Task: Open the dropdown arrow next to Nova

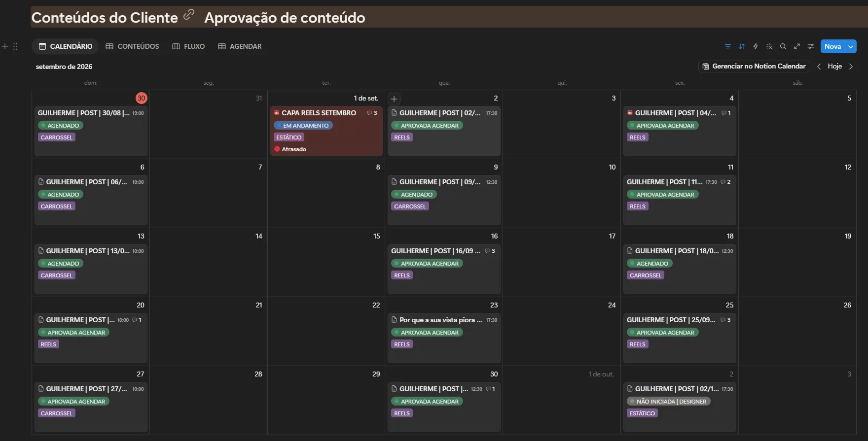Action: 851,46
